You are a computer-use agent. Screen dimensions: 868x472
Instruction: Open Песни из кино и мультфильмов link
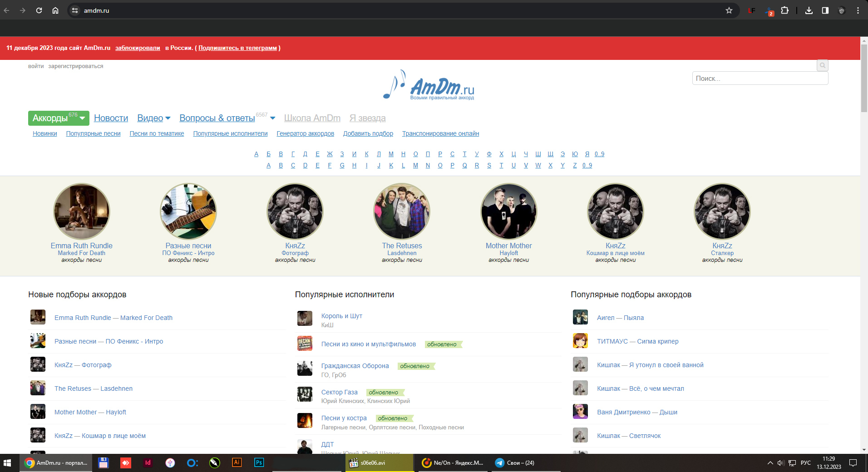pyautogui.click(x=369, y=344)
